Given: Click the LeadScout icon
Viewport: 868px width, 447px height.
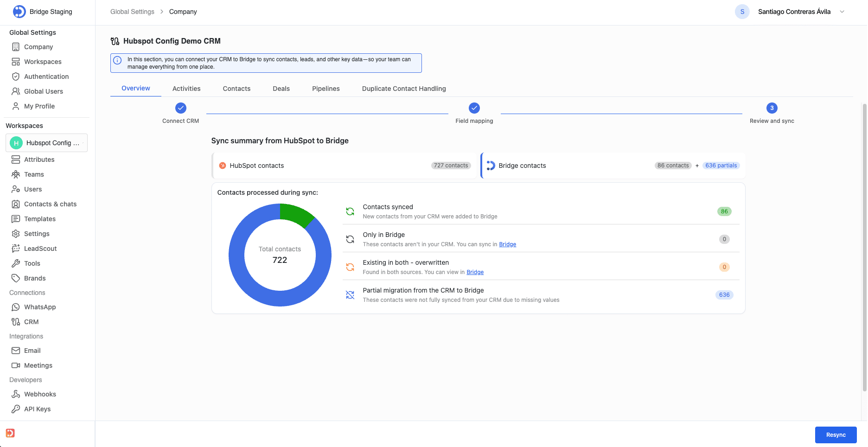Looking at the screenshot, I should tap(16, 249).
